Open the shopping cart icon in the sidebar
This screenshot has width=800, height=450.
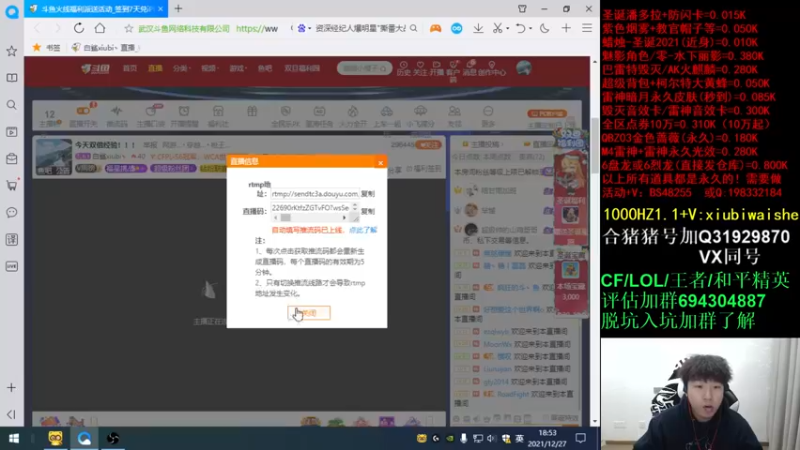click(11, 185)
